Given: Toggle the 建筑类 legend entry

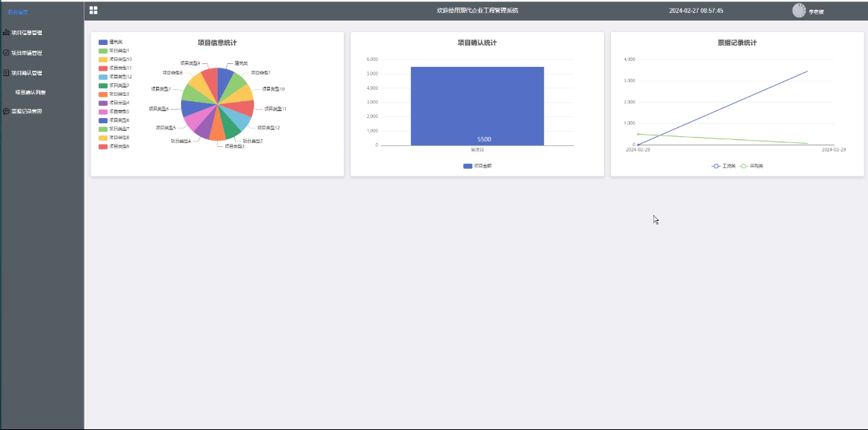Looking at the screenshot, I should (x=111, y=42).
